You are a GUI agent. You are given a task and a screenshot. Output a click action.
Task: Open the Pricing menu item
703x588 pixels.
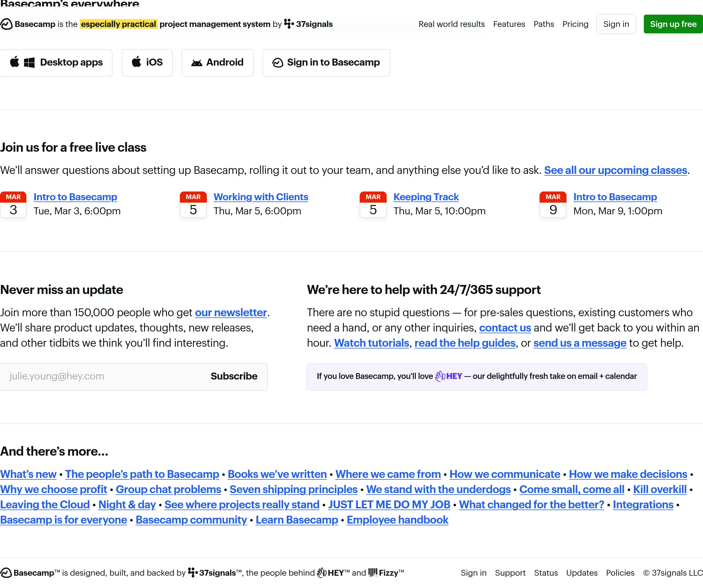coord(575,24)
